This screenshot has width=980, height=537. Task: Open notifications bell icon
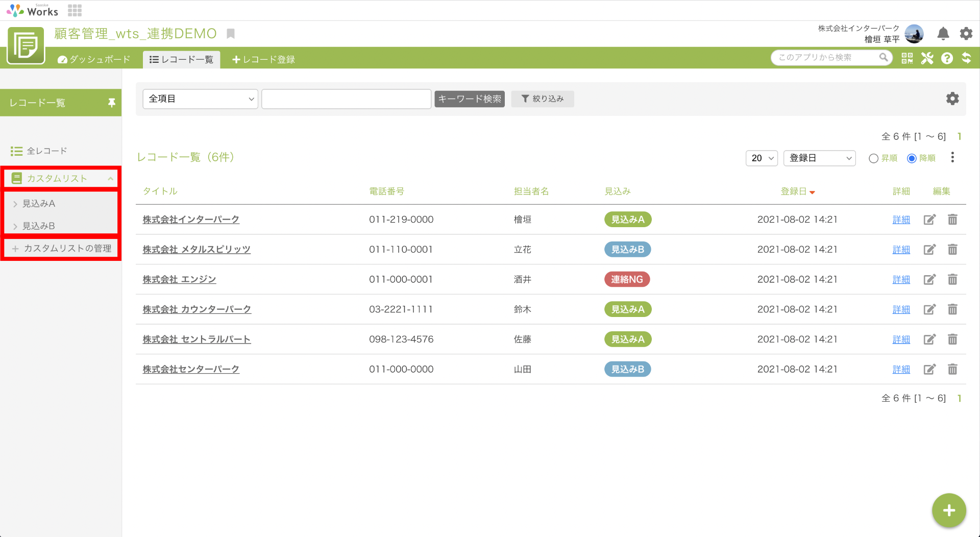[x=943, y=34]
